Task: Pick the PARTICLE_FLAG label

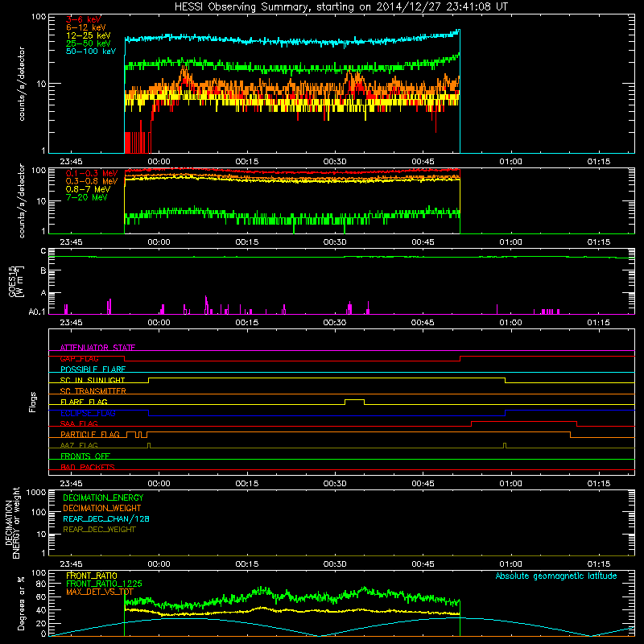Action: click(x=90, y=434)
